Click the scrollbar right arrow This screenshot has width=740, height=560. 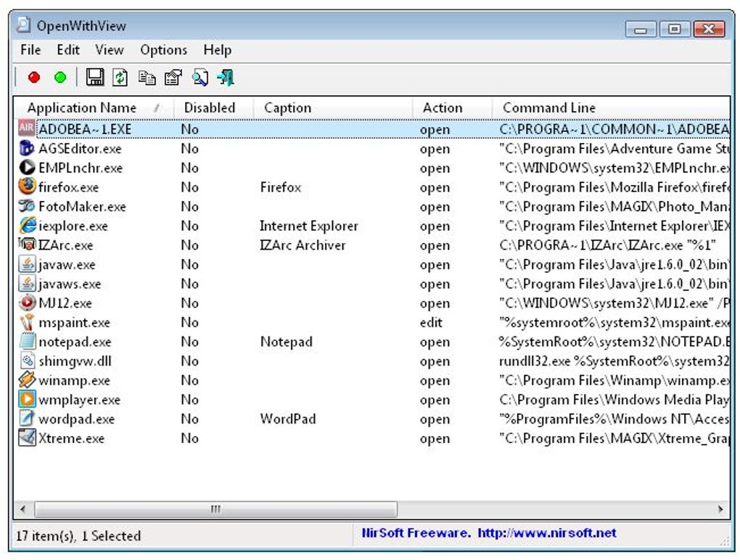coord(720,509)
